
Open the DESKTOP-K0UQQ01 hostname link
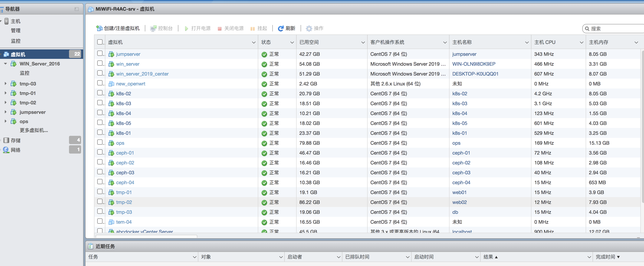tap(475, 74)
